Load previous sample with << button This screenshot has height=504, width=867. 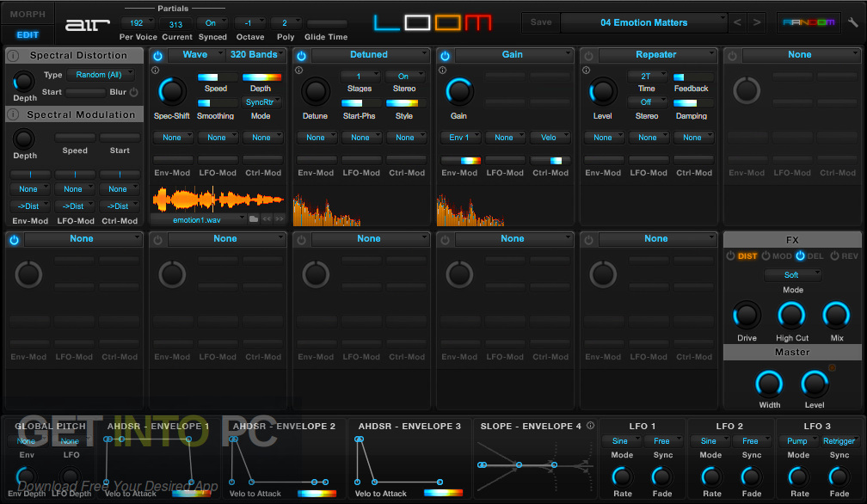267,218
